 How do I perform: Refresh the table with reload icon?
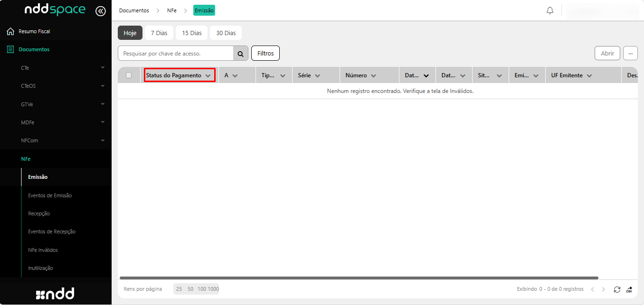(617, 289)
